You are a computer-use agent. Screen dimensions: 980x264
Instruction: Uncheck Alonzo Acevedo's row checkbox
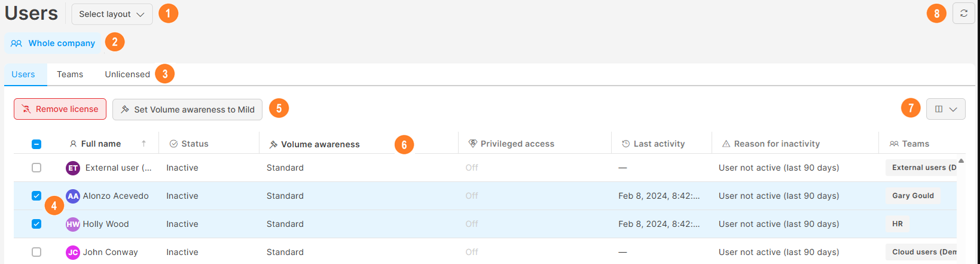pos(36,196)
